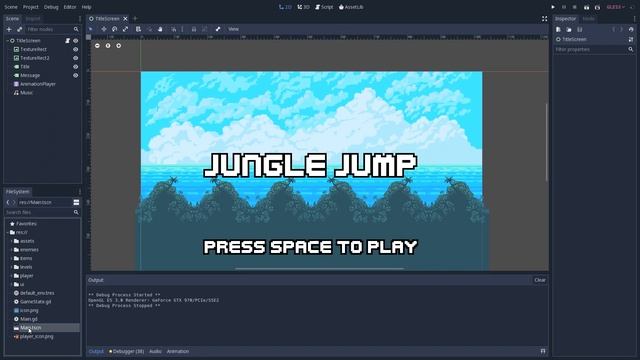Open the View menu in viewport toolbar

tap(233, 29)
